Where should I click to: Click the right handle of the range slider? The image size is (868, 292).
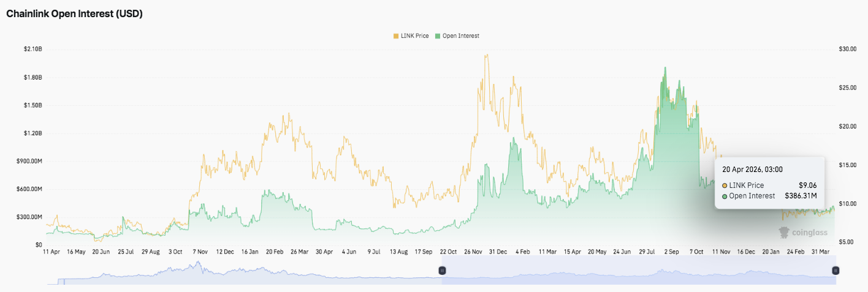pyautogui.click(x=835, y=271)
